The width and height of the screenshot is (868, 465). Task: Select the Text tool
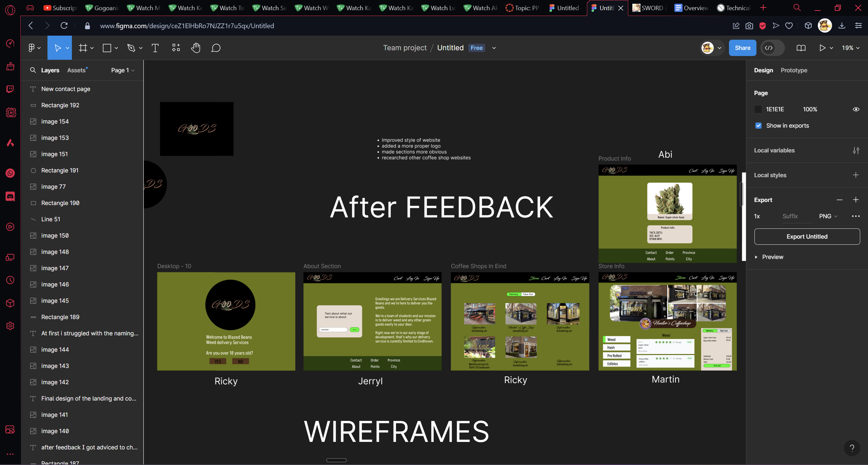[x=155, y=48]
